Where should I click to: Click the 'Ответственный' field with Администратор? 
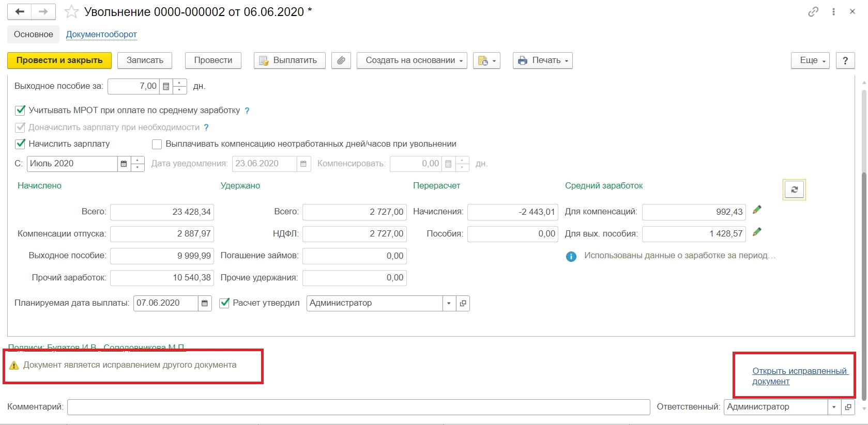(x=776, y=407)
